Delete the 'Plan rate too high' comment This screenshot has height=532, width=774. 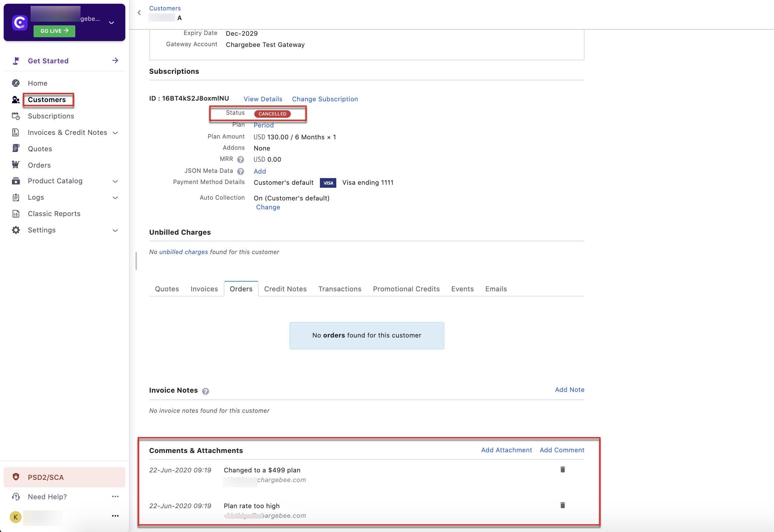[x=563, y=505]
